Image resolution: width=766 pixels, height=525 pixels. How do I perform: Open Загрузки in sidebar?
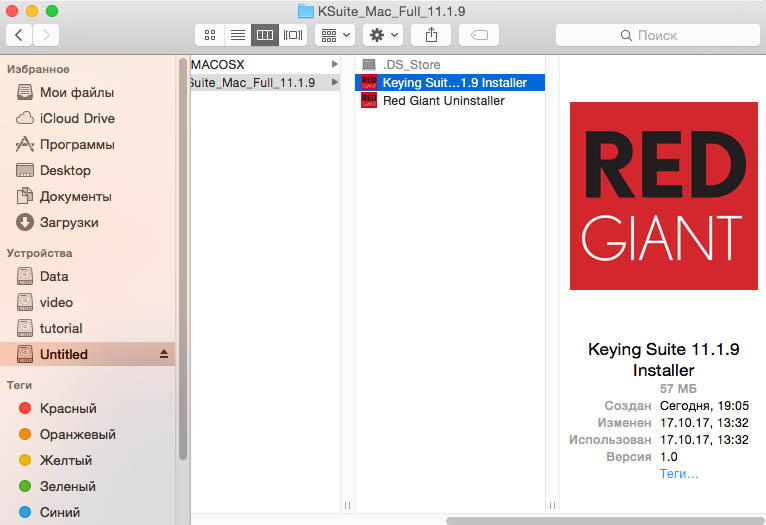tap(88, 222)
